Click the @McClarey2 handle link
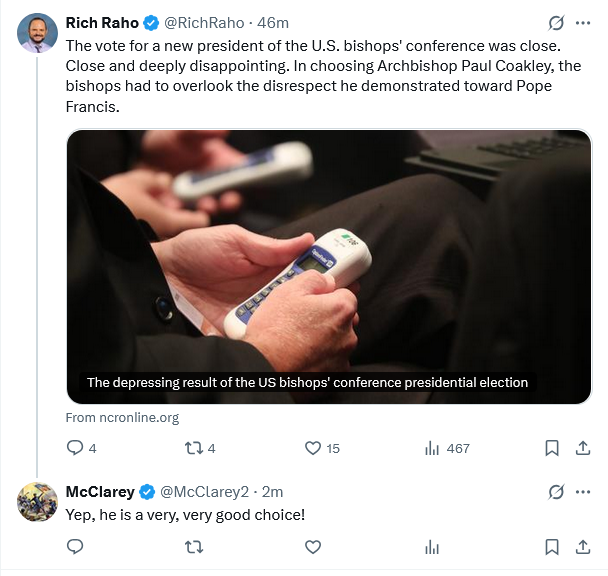The height and width of the screenshot is (576, 608). pyautogui.click(x=206, y=491)
